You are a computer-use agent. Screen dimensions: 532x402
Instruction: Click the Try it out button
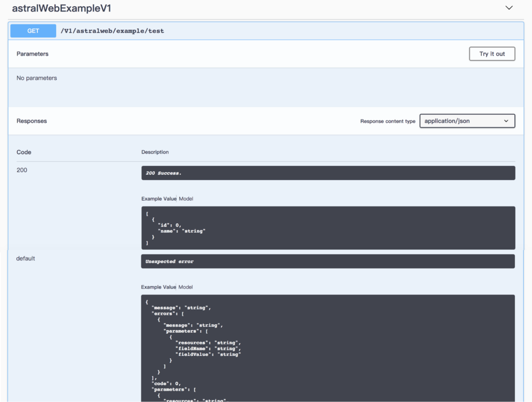tap(492, 54)
